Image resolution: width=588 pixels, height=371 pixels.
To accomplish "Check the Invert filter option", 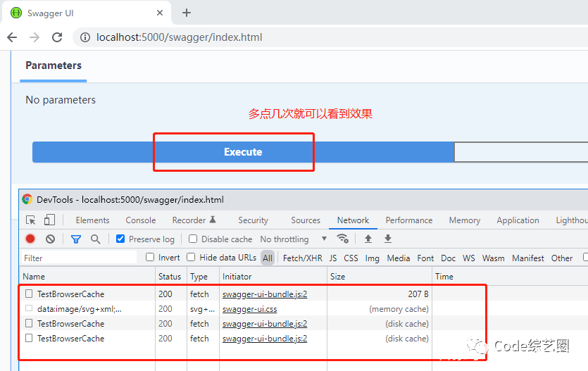I will coord(150,257).
